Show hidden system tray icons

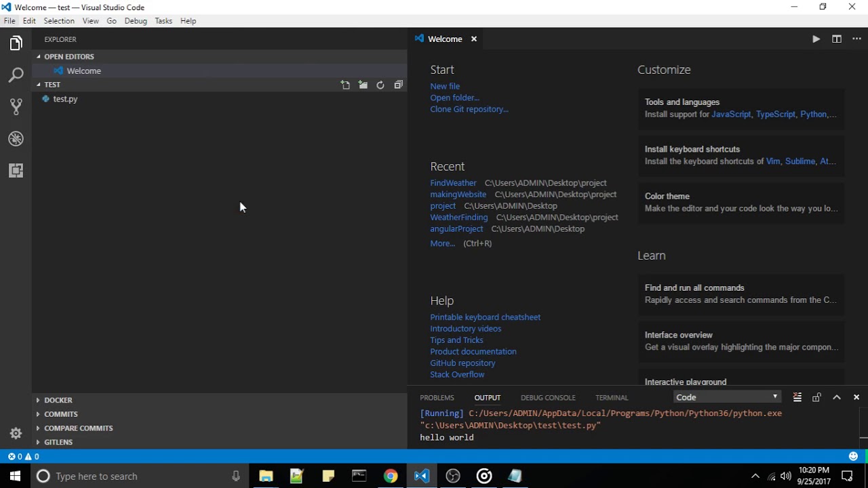tap(755, 476)
